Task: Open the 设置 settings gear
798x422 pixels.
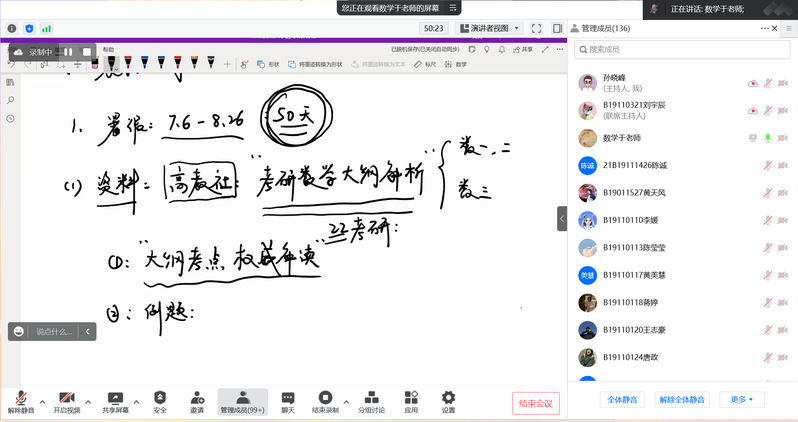Action: tap(448, 398)
